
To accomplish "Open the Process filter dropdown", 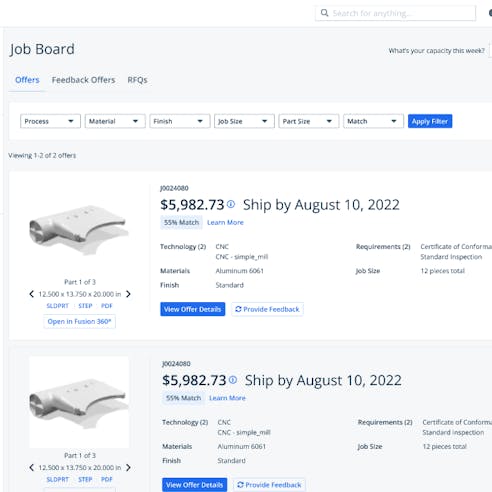I will tap(50, 121).
